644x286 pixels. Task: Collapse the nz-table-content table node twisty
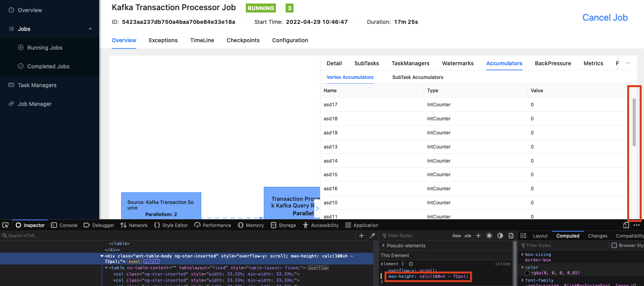(x=106, y=268)
